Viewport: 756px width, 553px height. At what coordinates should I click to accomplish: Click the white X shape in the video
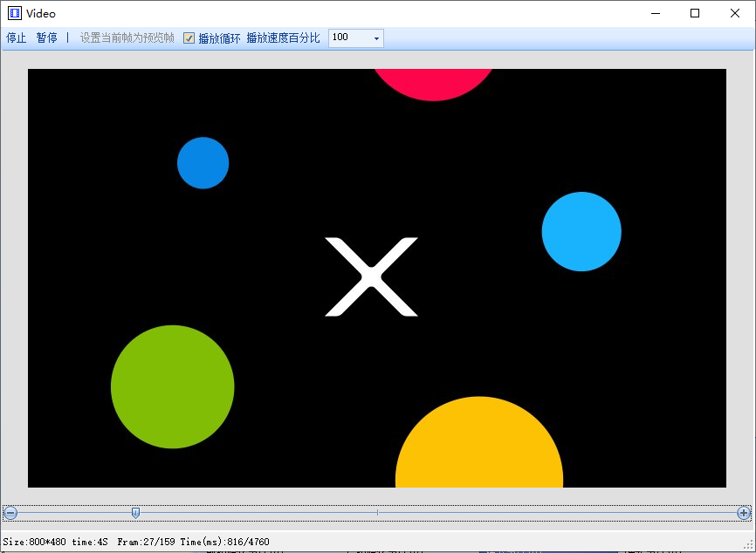pos(371,276)
